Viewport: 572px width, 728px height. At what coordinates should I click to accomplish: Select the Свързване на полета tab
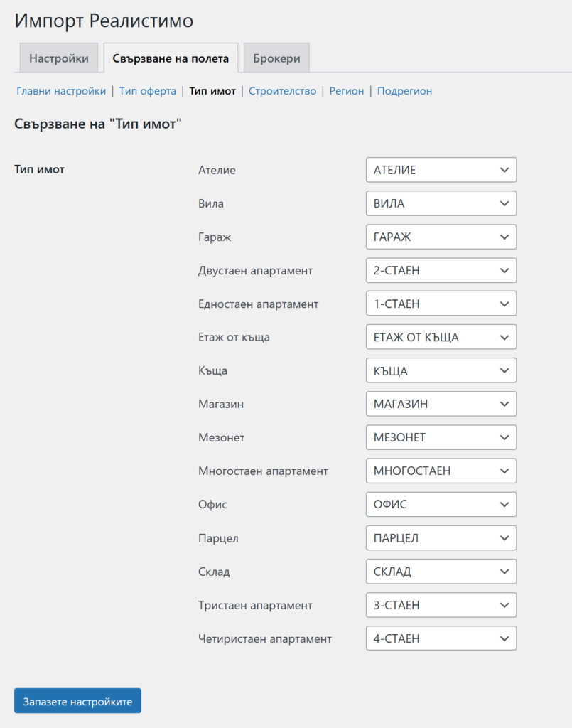171,58
